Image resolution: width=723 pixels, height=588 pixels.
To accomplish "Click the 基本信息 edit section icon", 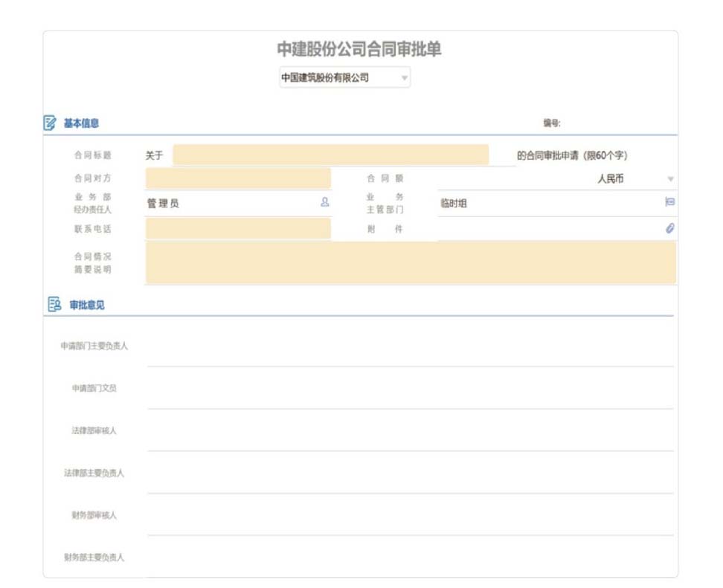I will [x=50, y=123].
